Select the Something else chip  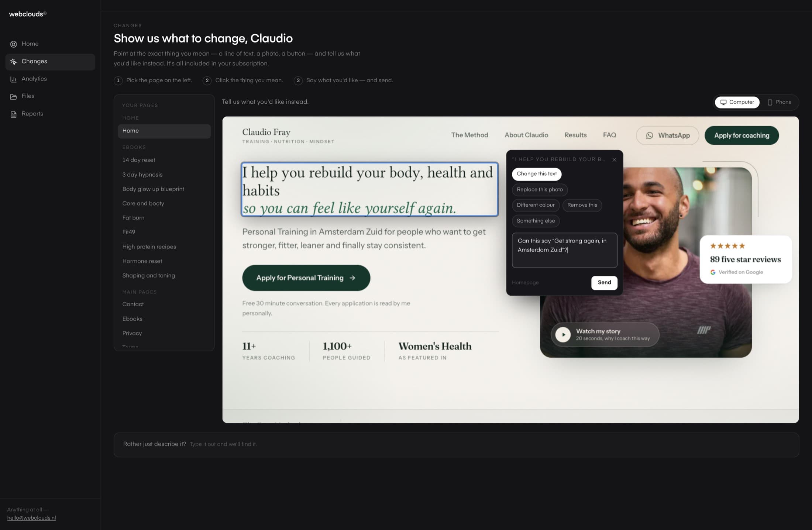tap(536, 221)
